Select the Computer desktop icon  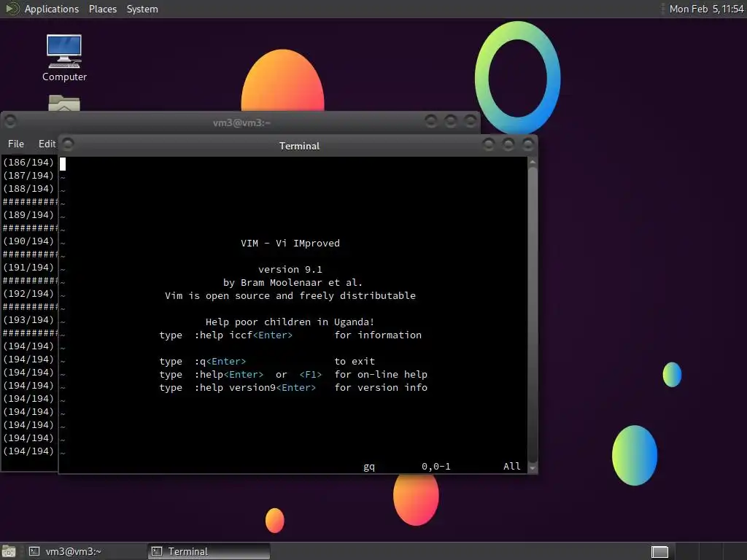(x=64, y=58)
